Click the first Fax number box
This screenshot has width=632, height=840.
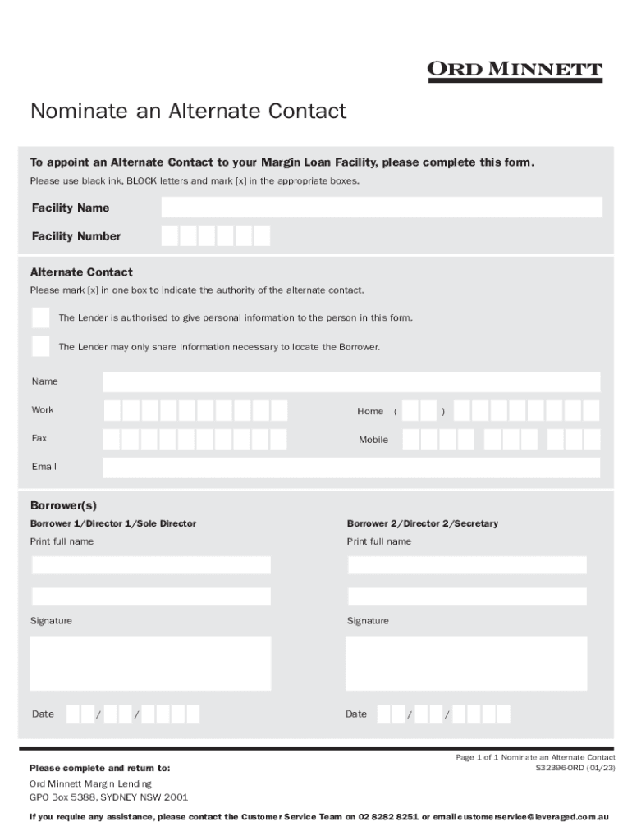coord(112,439)
